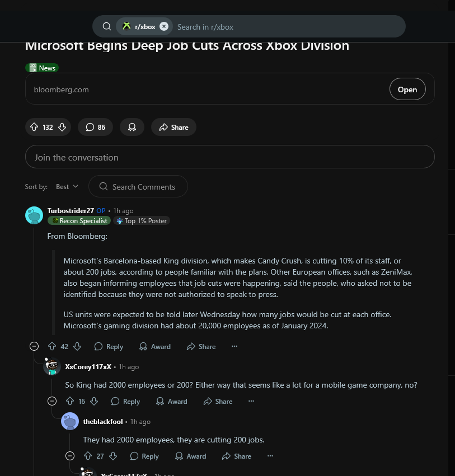455x476 pixels.
Task: Reply to XxCorey117xX's comment
Action: [125, 401]
